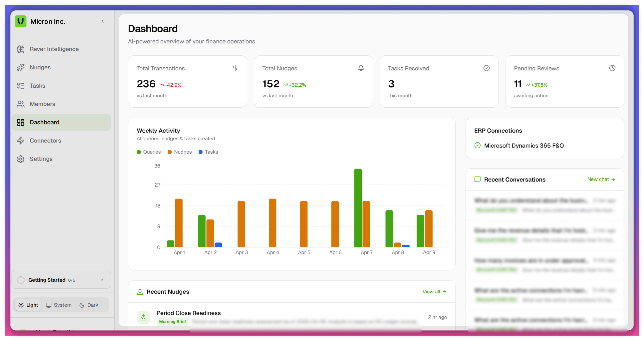The height and width of the screenshot is (341, 644).
Task: Open Settings via the gear icon
Action: (x=21, y=159)
